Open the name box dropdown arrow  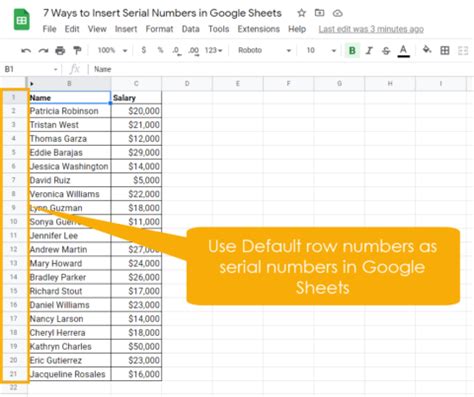click(x=55, y=69)
